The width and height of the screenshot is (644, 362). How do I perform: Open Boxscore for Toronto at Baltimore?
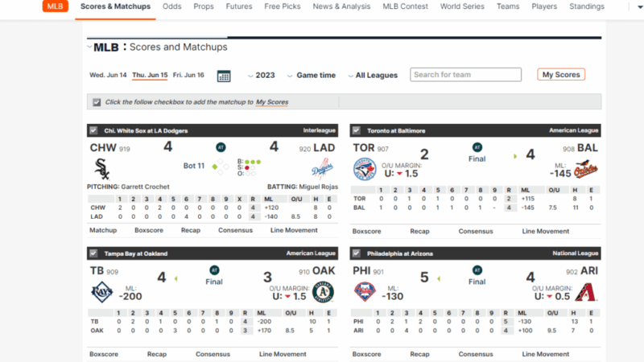click(x=366, y=232)
